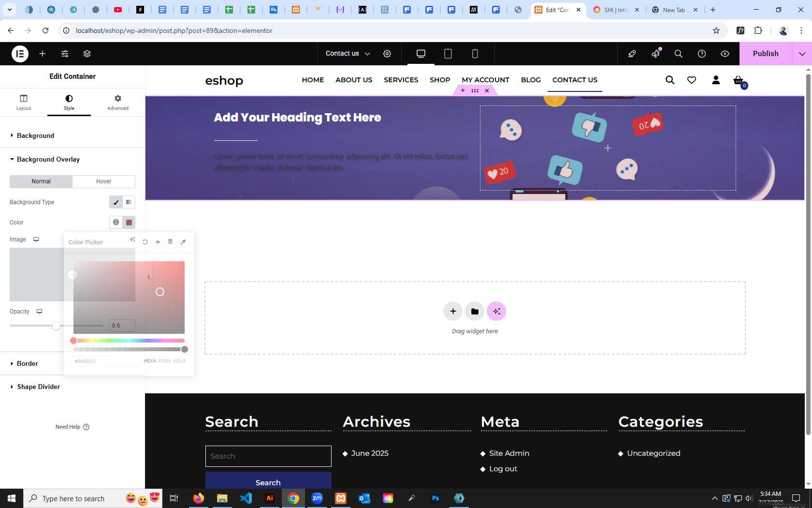Click the Image responsive device icon

[36, 239]
